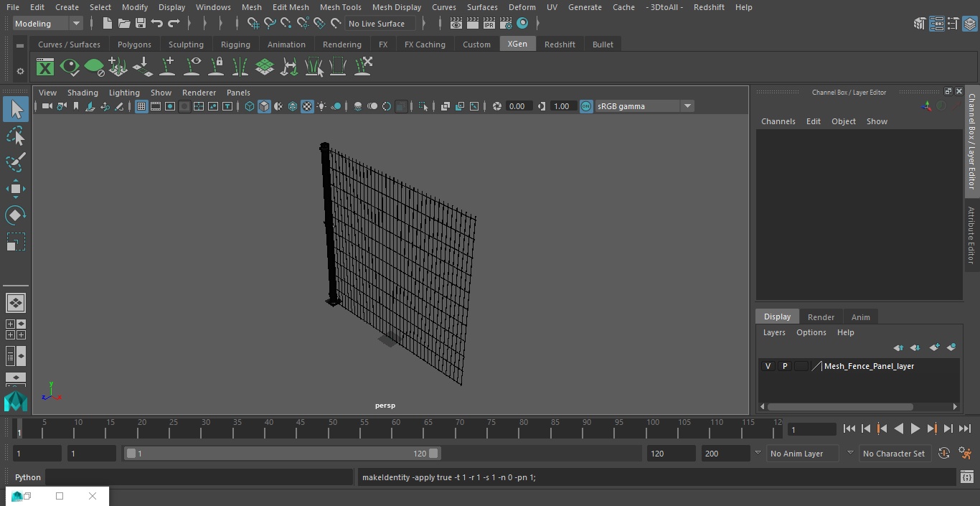This screenshot has height=506, width=980.
Task: Click the Select camera icon in panel toolbar
Action: (x=47, y=106)
